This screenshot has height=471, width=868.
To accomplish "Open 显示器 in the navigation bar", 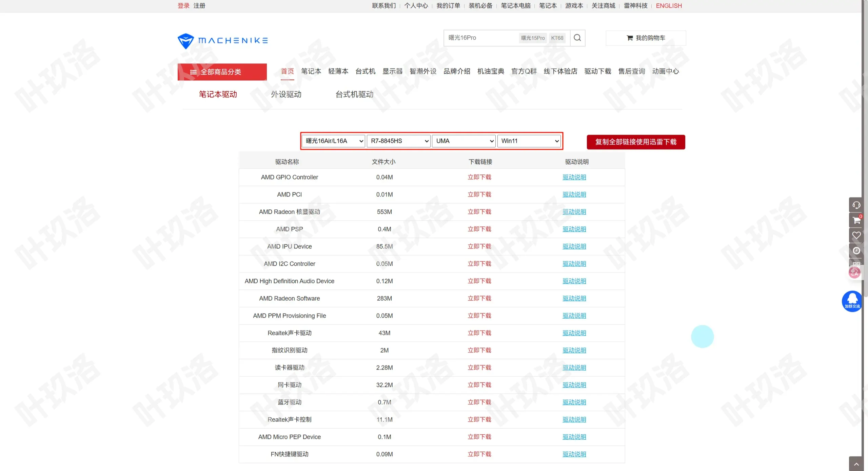I will pyautogui.click(x=393, y=71).
